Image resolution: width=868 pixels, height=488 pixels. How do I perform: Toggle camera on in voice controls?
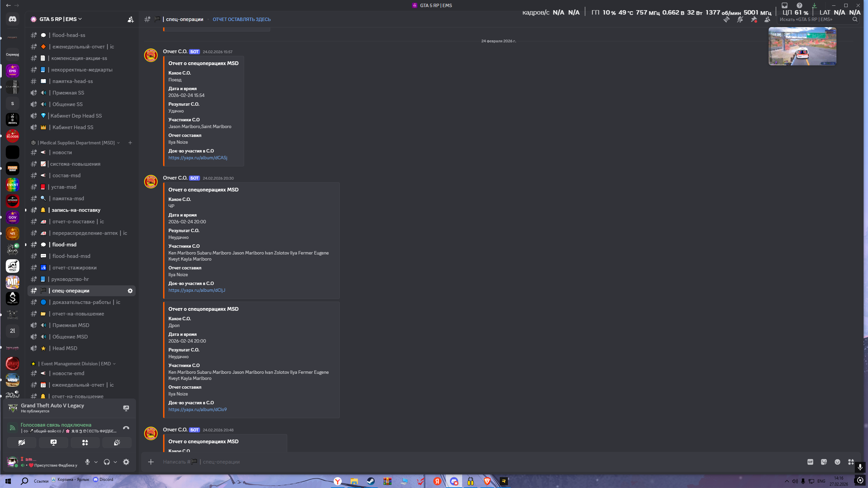pyautogui.click(x=22, y=443)
